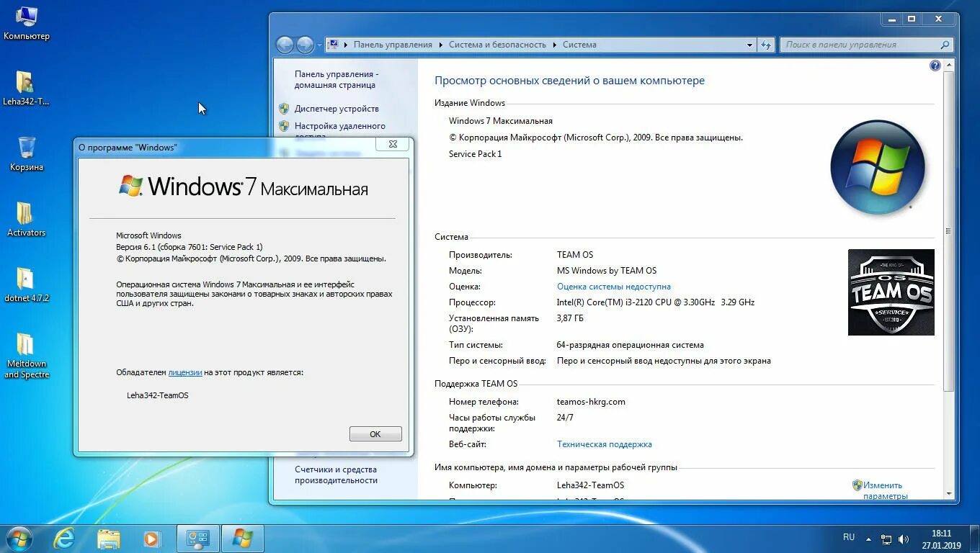Open the Windows Start menu orb

pyautogui.click(x=19, y=538)
